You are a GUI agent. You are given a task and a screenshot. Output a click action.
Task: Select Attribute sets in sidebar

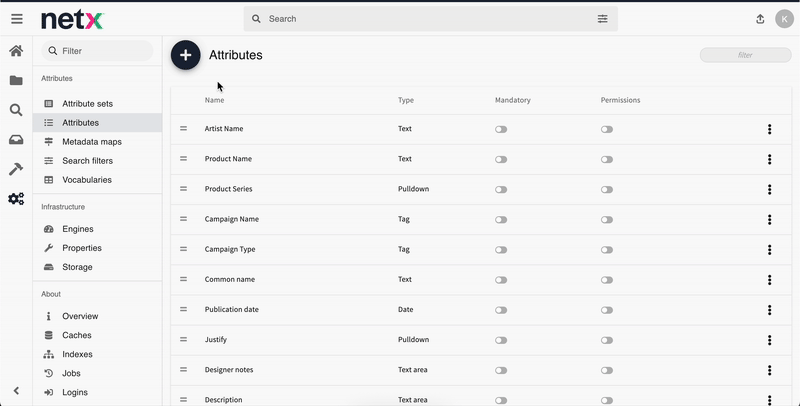(x=87, y=104)
